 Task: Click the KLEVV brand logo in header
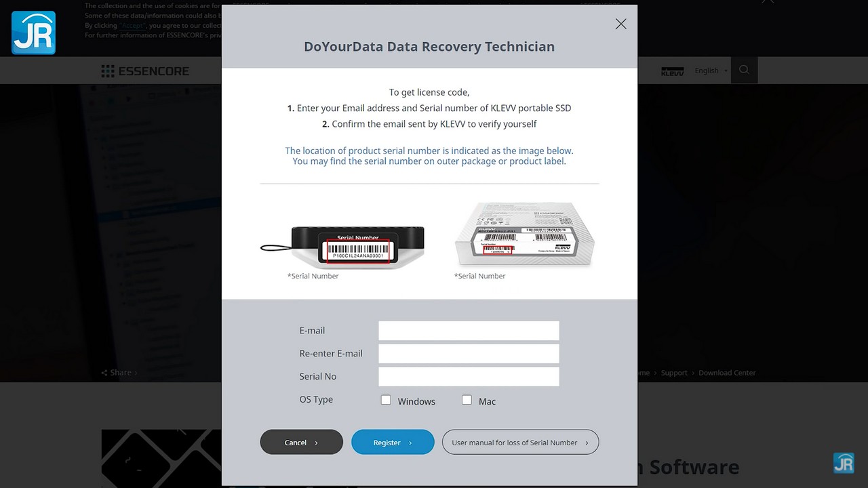pyautogui.click(x=672, y=70)
